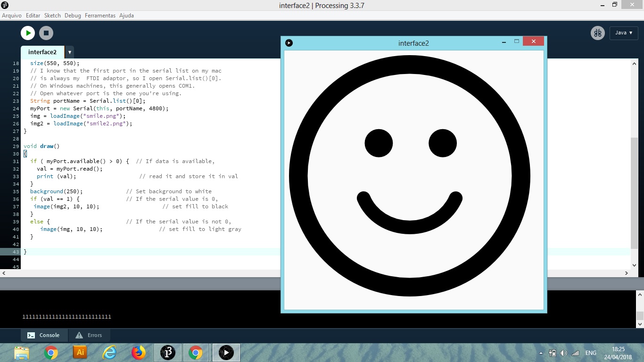Click the line 'image(img2, 10, 10);'
Viewport: 644px width, 362px height.
[66, 206]
